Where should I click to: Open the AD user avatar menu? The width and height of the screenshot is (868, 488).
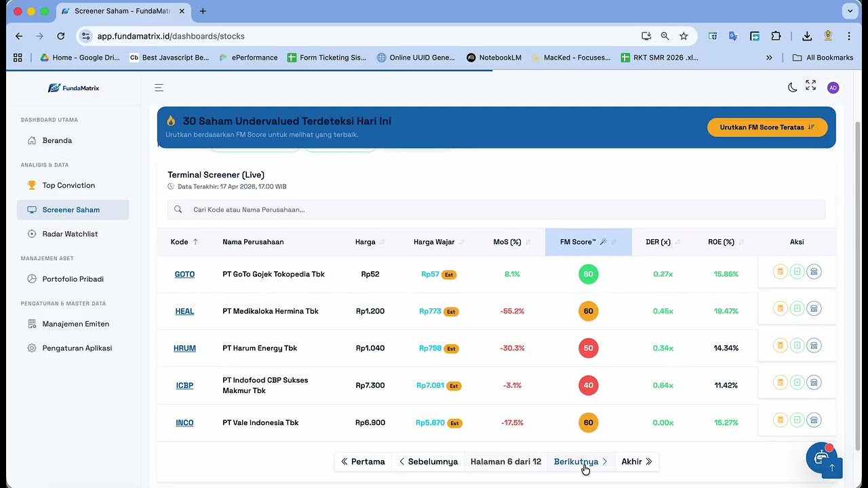833,87
